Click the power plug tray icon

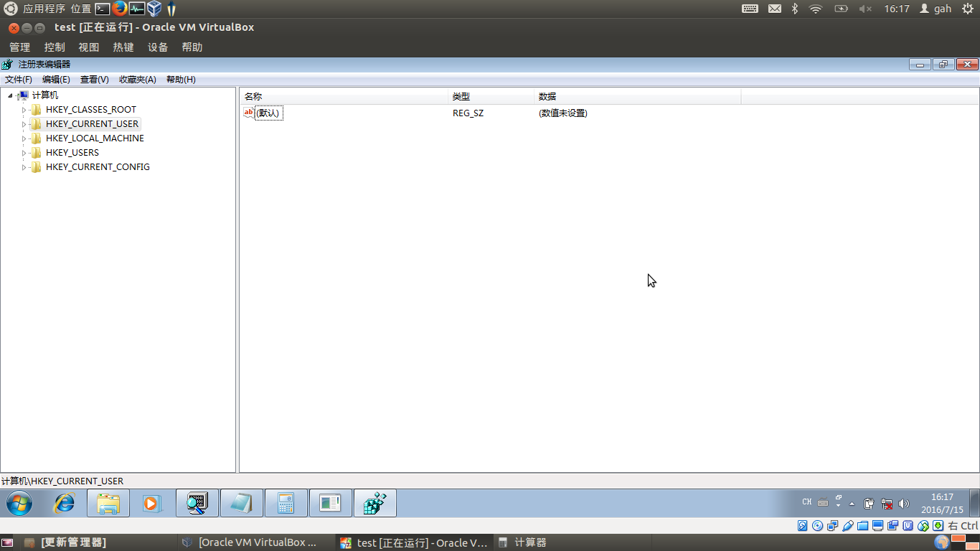(869, 504)
